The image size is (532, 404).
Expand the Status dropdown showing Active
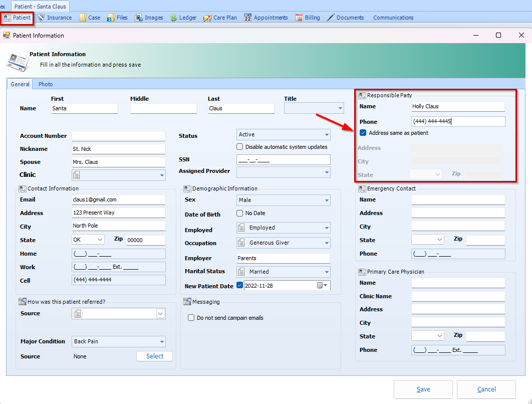coord(327,134)
